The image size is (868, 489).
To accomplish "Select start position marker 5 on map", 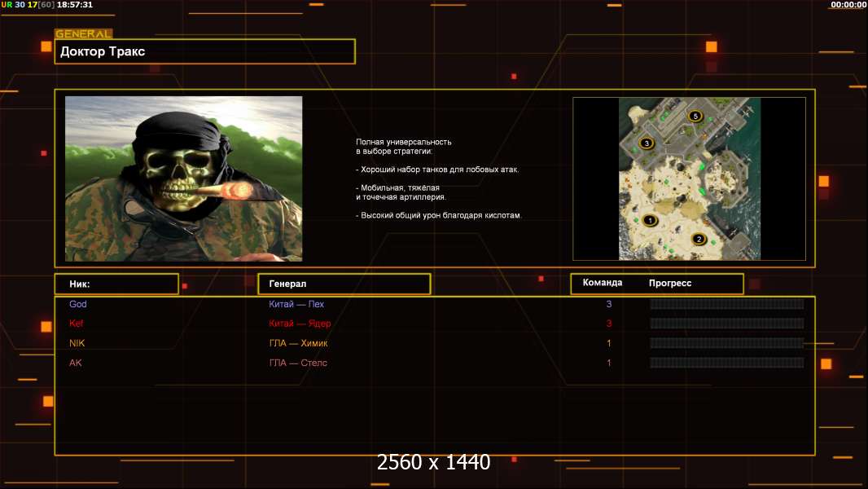I will click(695, 117).
